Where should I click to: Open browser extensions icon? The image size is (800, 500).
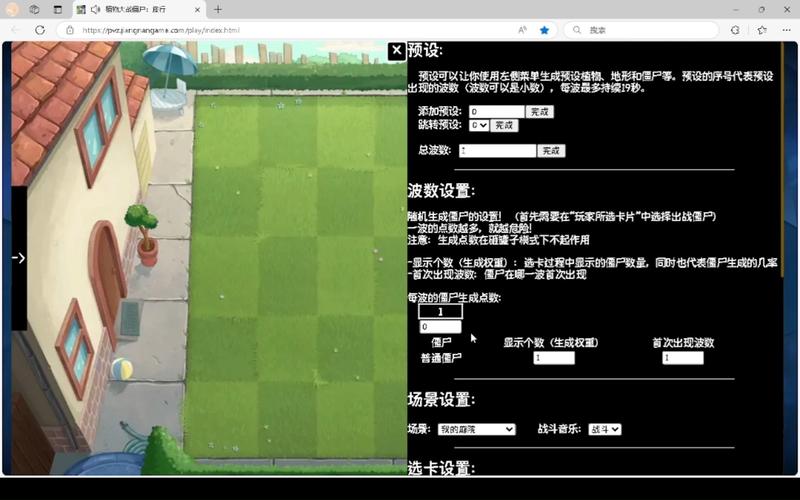[735, 30]
